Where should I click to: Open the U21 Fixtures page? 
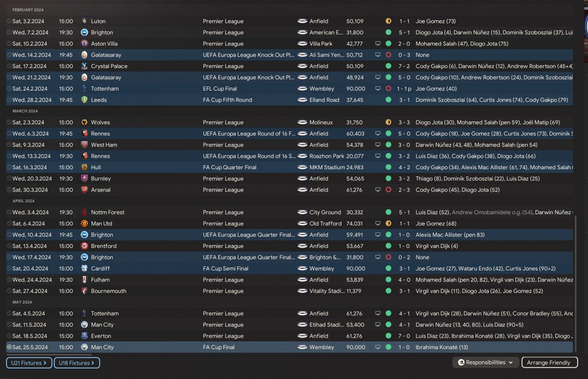pyautogui.click(x=29, y=363)
